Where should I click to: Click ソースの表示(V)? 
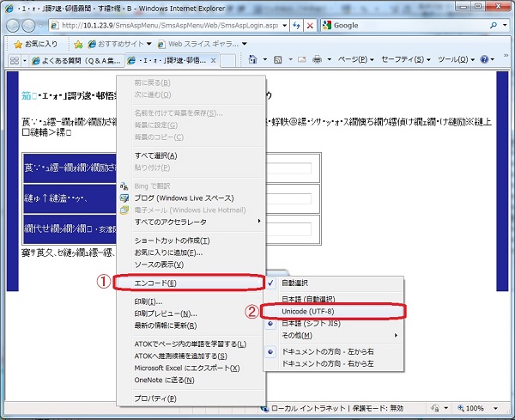(191, 265)
